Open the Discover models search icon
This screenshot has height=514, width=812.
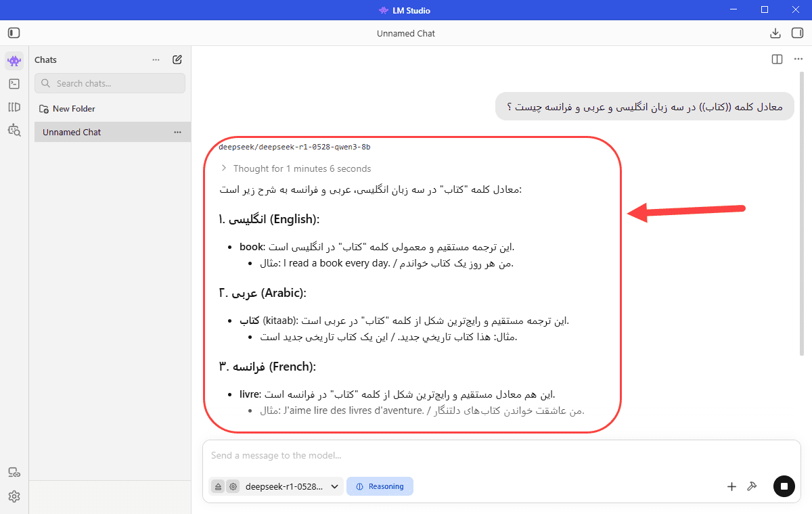click(x=14, y=130)
